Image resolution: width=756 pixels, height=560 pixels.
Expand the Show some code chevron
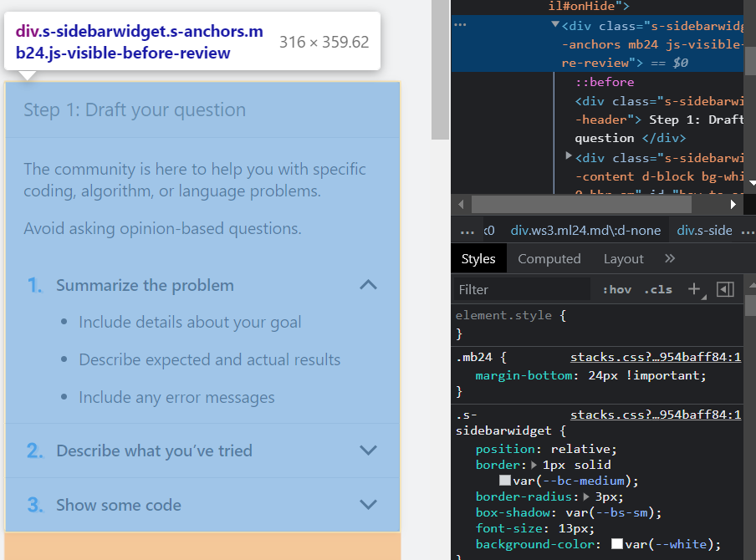coord(368,505)
